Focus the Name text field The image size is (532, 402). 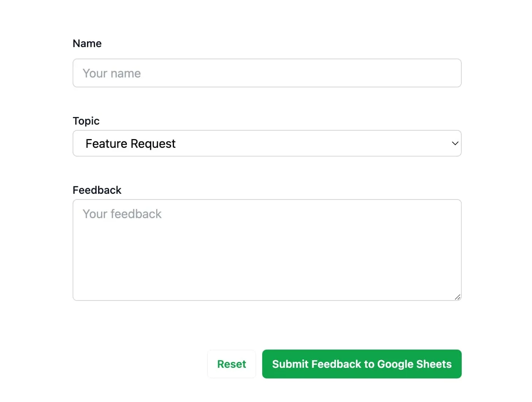coord(267,73)
